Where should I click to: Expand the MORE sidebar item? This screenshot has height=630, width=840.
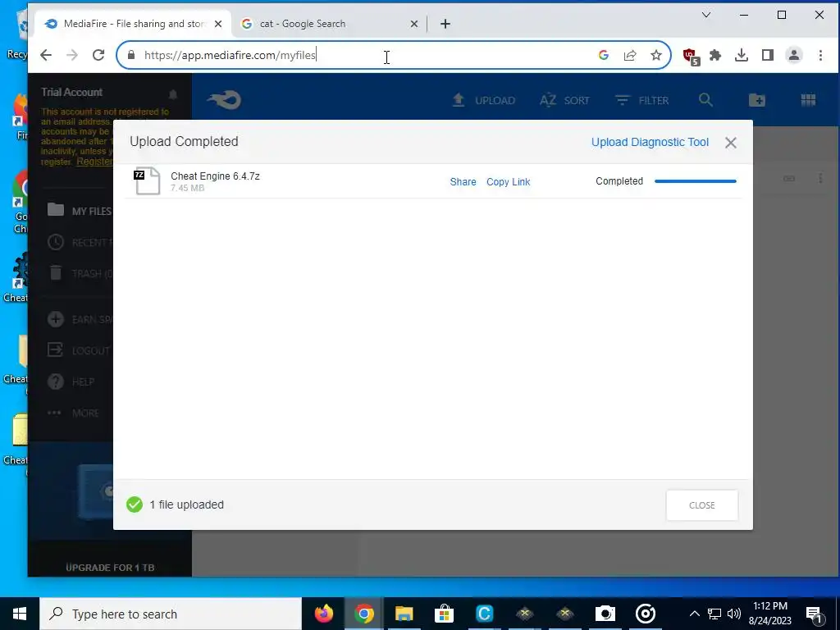[x=73, y=413]
